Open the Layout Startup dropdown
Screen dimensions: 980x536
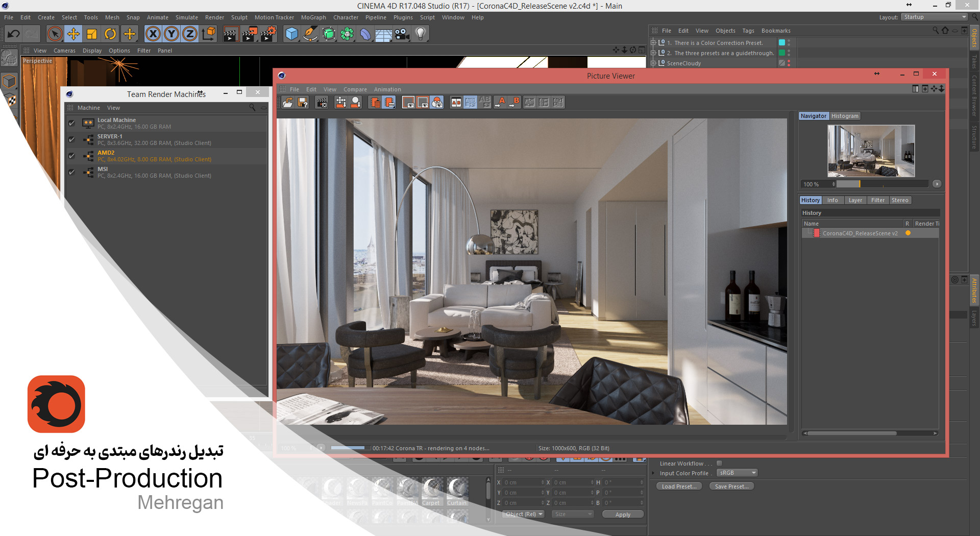click(x=934, y=17)
